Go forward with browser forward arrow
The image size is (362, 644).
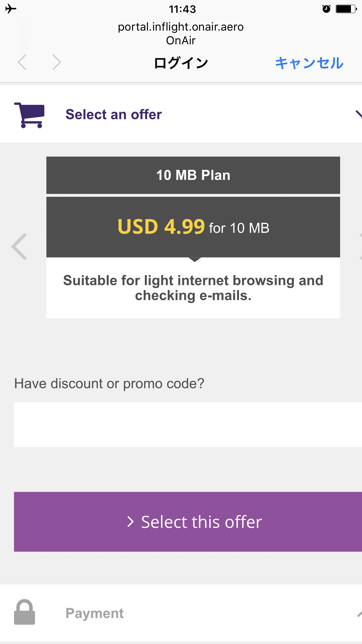(x=57, y=62)
